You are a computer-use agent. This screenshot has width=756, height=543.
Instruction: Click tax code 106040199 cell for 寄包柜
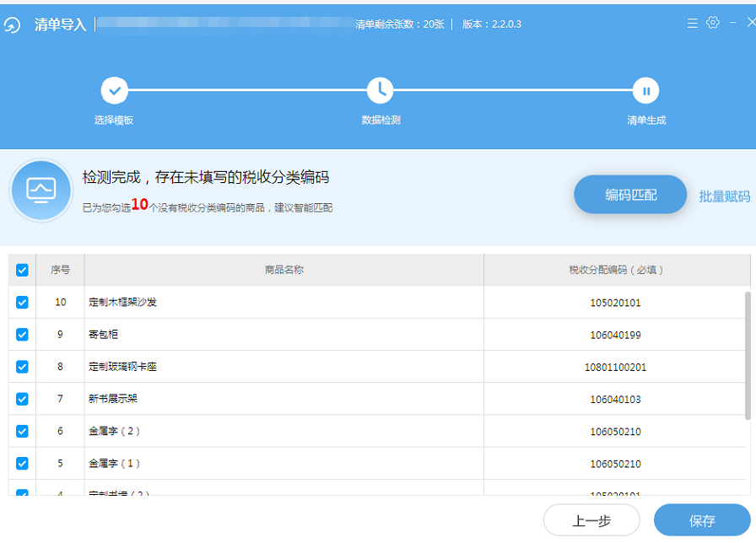(615, 335)
